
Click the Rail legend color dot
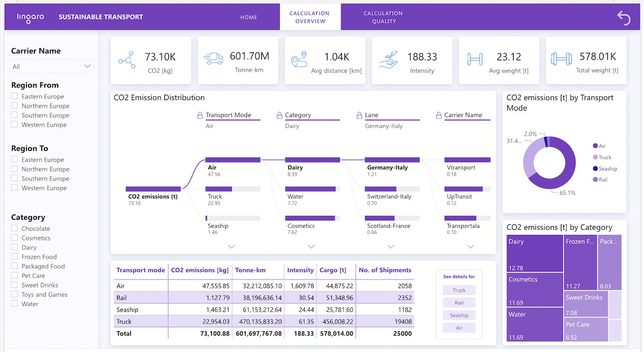pyautogui.click(x=595, y=180)
